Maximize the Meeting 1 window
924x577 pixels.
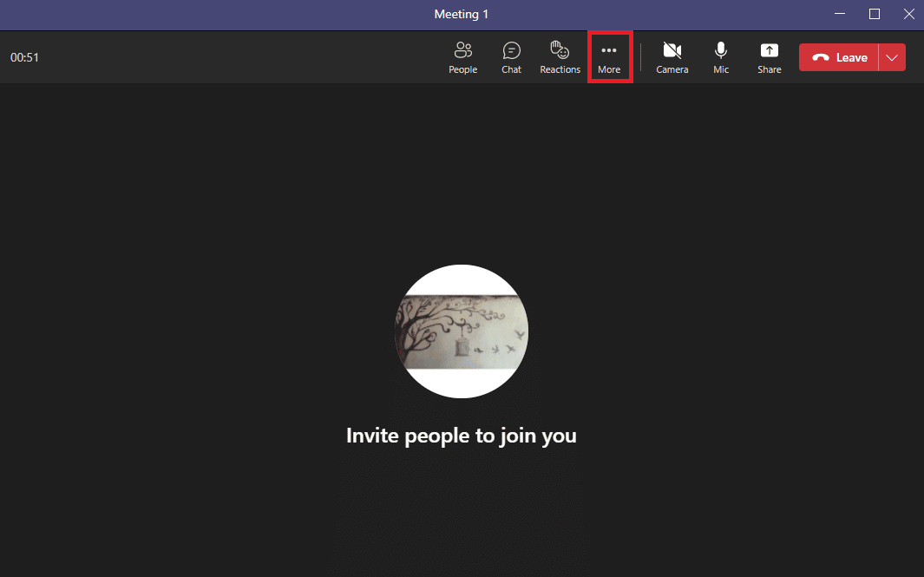pos(875,14)
